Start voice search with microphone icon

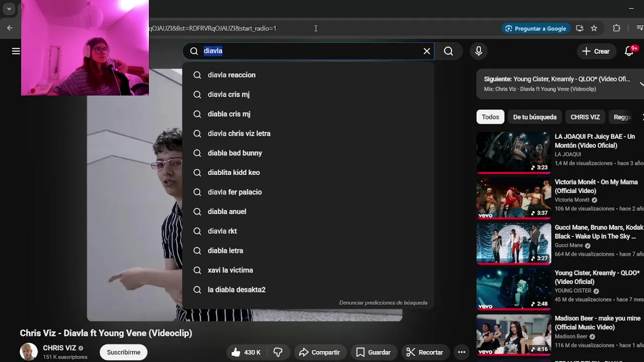478,51
